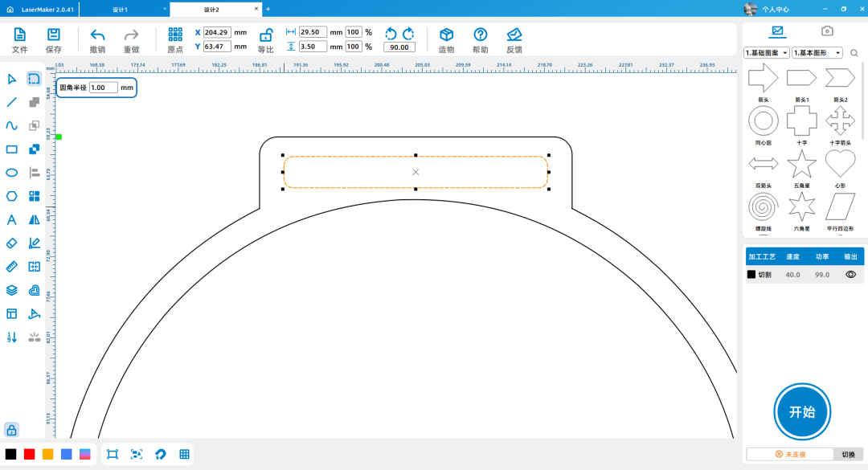Select the straight line tool
868x470 pixels.
coord(12,102)
